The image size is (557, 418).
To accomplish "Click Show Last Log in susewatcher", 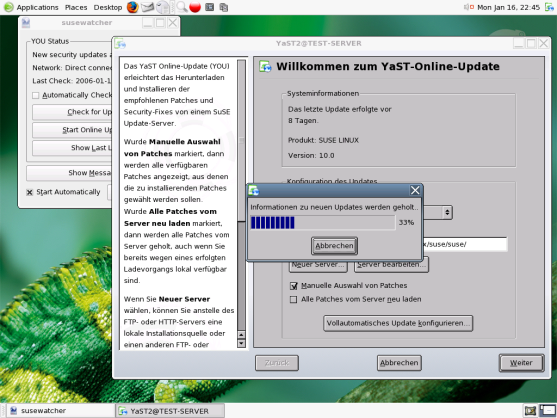I will tap(72, 148).
